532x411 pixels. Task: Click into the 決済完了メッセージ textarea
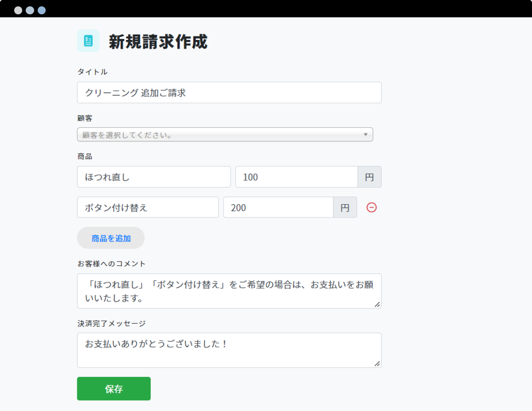[229, 350]
